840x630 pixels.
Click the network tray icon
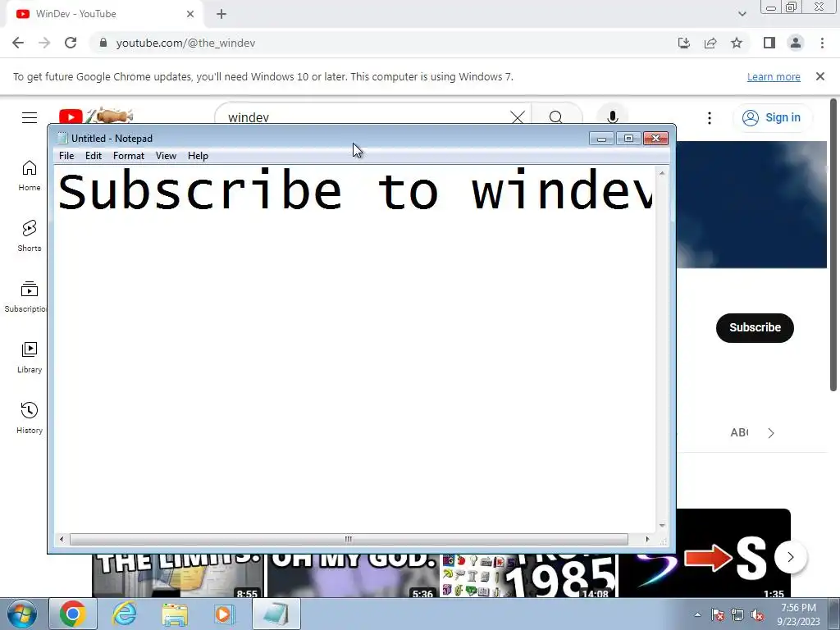[737, 615]
